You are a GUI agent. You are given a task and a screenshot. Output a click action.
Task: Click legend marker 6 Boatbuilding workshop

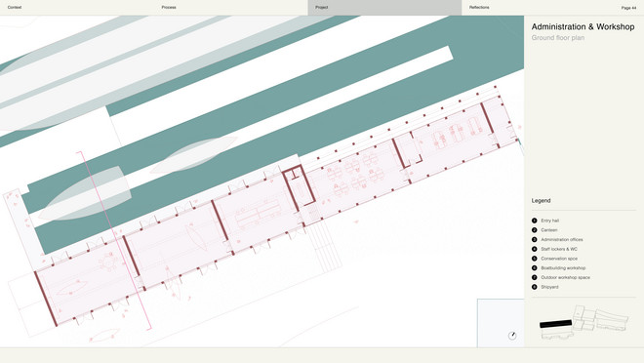(x=535, y=267)
